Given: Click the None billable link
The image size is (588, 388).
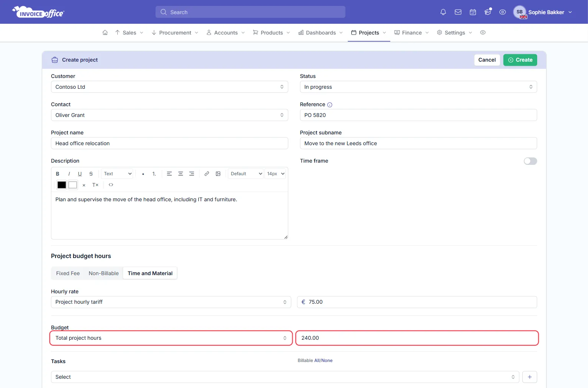Looking at the screenshot, I should coord(327,361).
